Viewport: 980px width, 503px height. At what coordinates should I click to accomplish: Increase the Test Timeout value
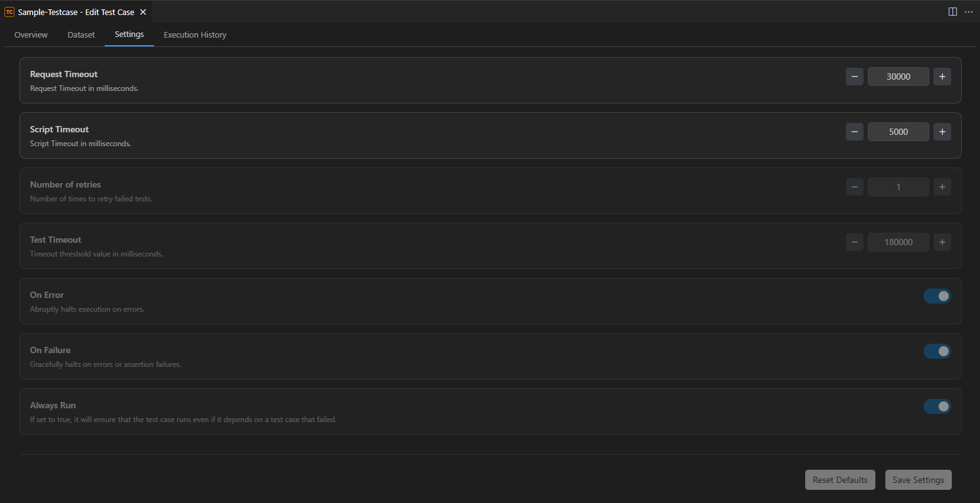942,242
